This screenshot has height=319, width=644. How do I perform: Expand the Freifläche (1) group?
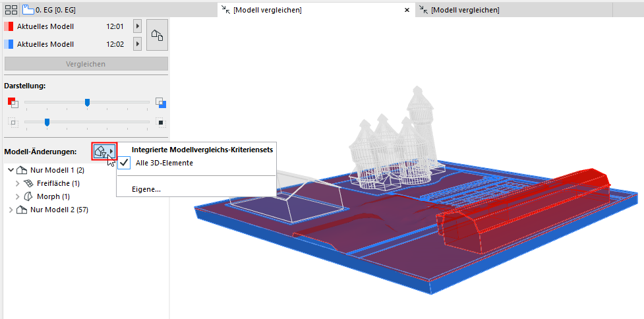[x=17, y=183]
